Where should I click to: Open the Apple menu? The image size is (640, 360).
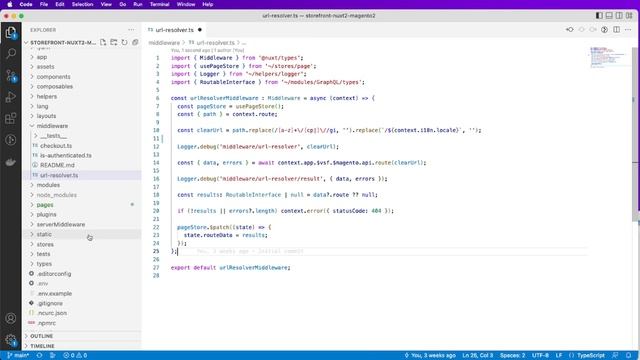9,4
